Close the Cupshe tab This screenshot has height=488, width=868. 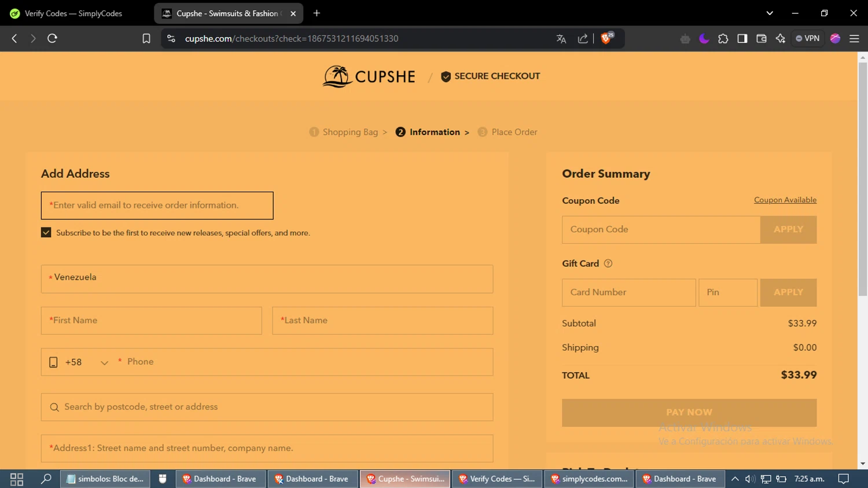[x=293, y=13]
